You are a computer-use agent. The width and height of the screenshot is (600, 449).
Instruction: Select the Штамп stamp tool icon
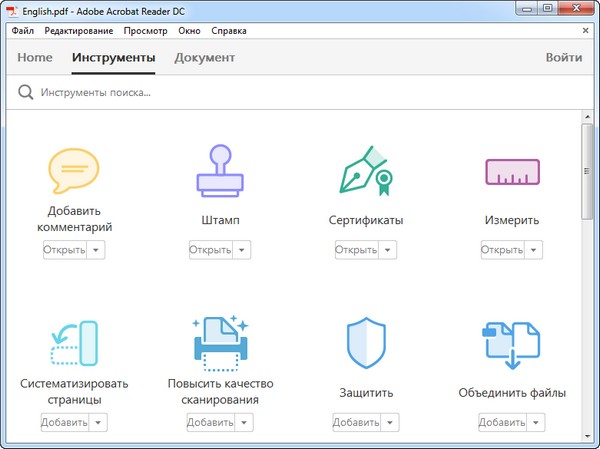(x=220, y=170)
